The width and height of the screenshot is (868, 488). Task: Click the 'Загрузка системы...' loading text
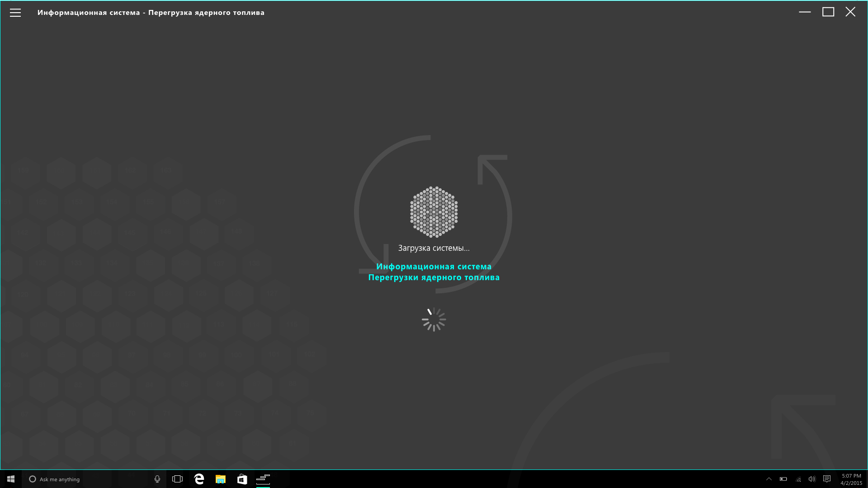434,248
